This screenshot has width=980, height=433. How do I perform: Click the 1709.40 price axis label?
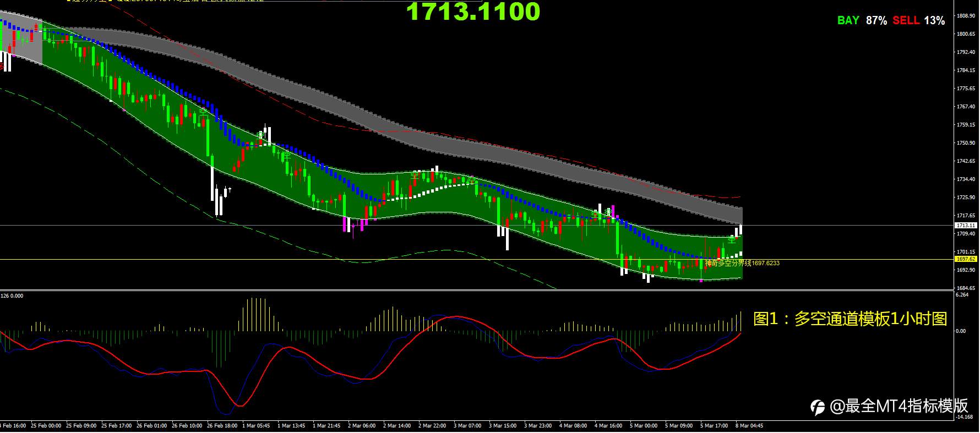pos(966,234)
